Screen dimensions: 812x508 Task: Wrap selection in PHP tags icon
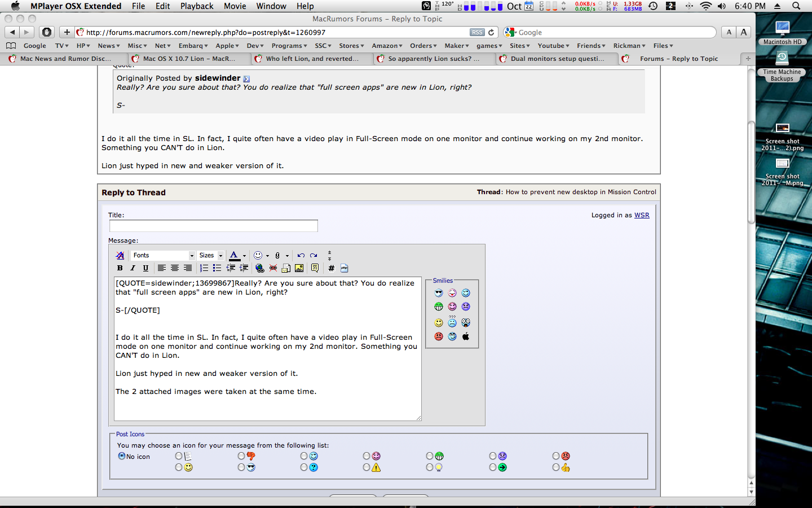coord(344,268)
